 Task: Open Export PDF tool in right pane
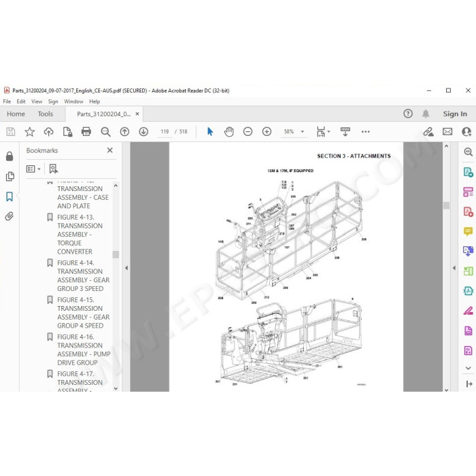[x=468, y=172]
